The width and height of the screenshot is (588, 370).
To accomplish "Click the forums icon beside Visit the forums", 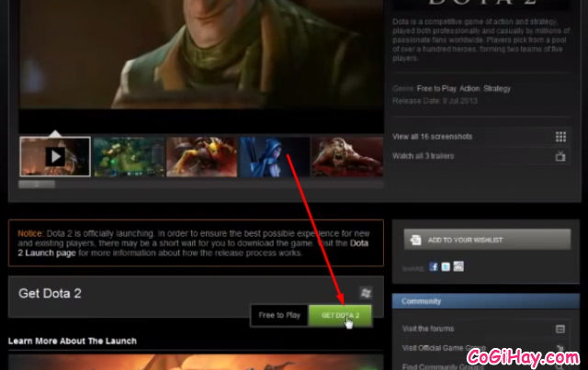I will 560,329.
